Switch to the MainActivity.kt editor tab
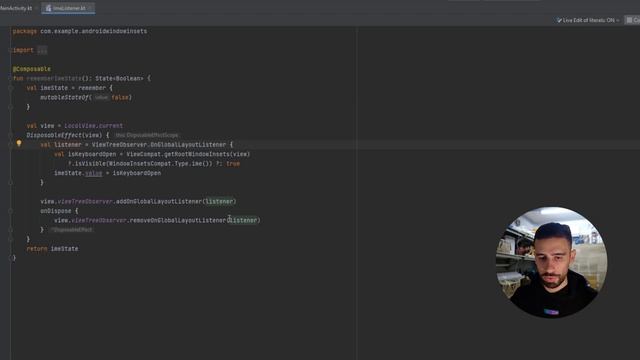 [16, 8]
